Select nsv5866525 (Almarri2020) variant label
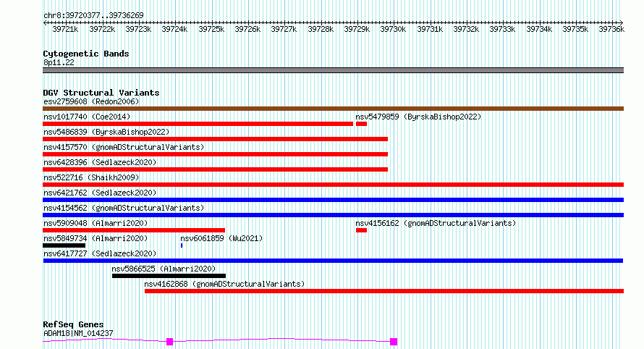 coord(164,269)
